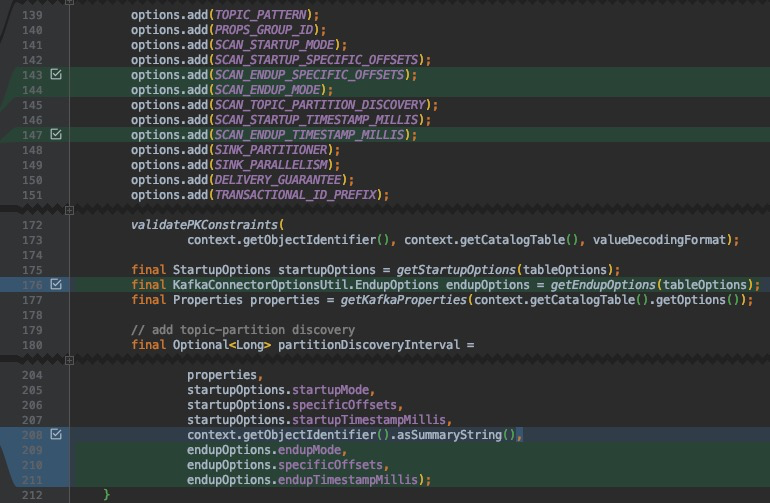770x503 pixels.
Task: Click line number 210 in gutter
Action: point(32,465)
